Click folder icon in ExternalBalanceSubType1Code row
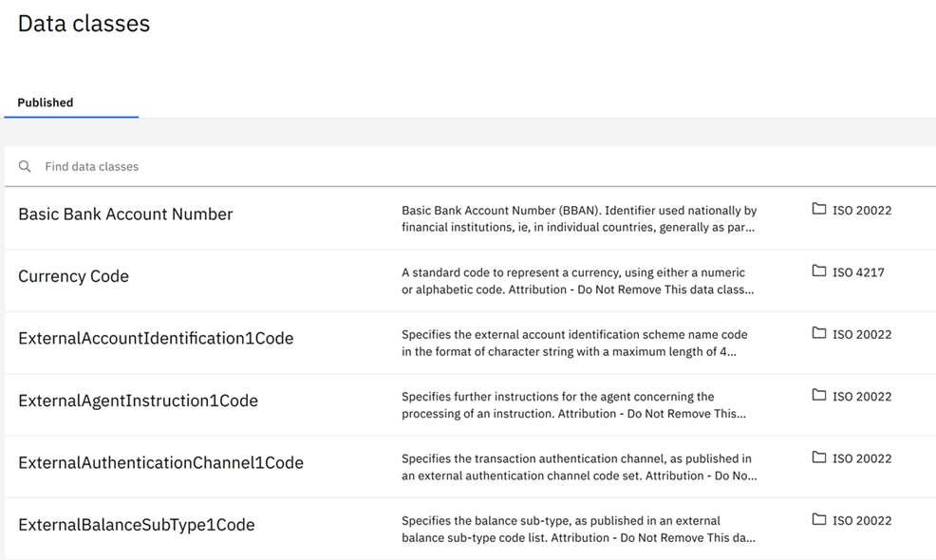The image size is (936, 560). click(819, 519)
